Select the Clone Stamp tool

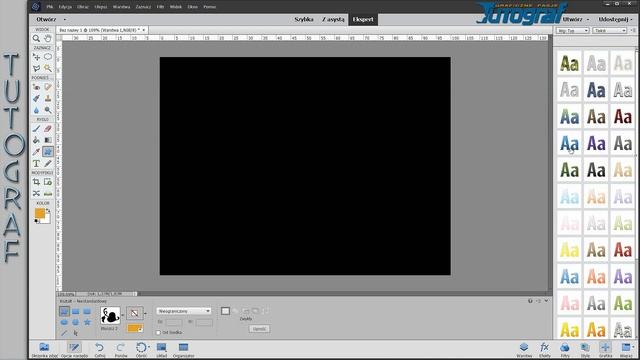click(x=48, y=98)
